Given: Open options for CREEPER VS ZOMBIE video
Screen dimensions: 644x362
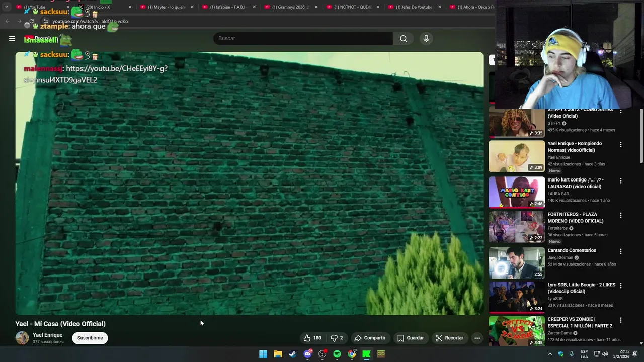Looking at the screenshot, I should [x=620, y=320].
